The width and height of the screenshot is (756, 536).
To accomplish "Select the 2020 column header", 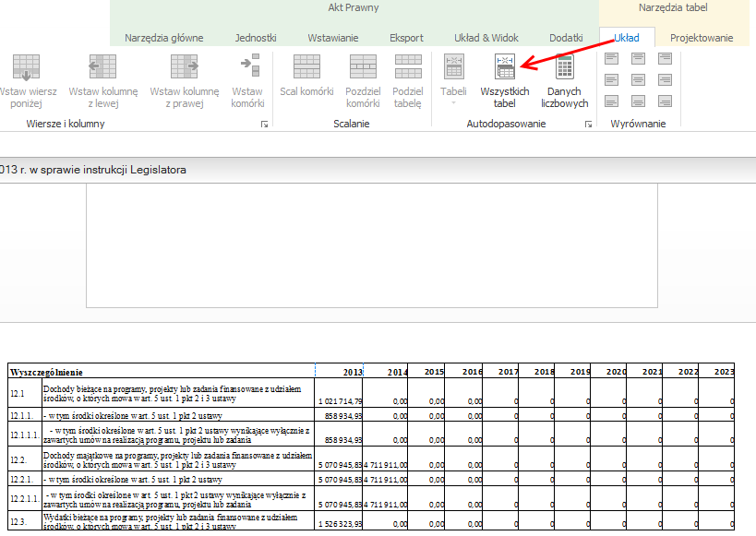I will 608,371.
